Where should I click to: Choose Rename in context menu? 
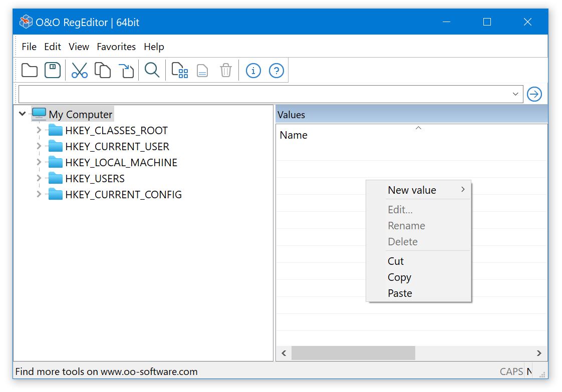418,226
